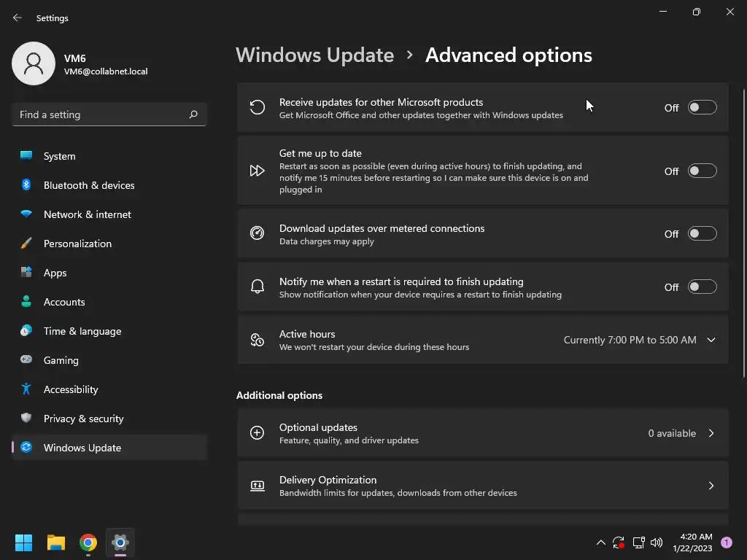Viewport: 747px width, 560px height.
Task: Click the Accounts label in the sidebar
Action: (64, 302)
